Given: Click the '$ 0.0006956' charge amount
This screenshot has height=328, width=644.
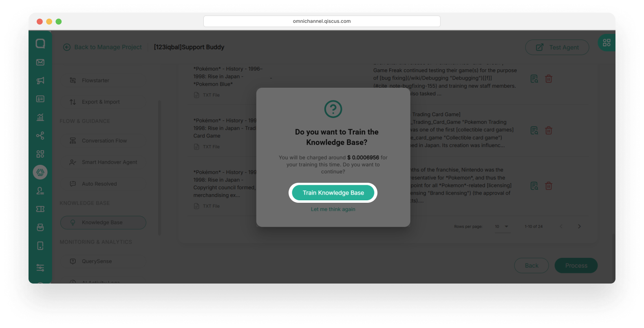Looking at the screenshot, I should [x=363, y=157].
